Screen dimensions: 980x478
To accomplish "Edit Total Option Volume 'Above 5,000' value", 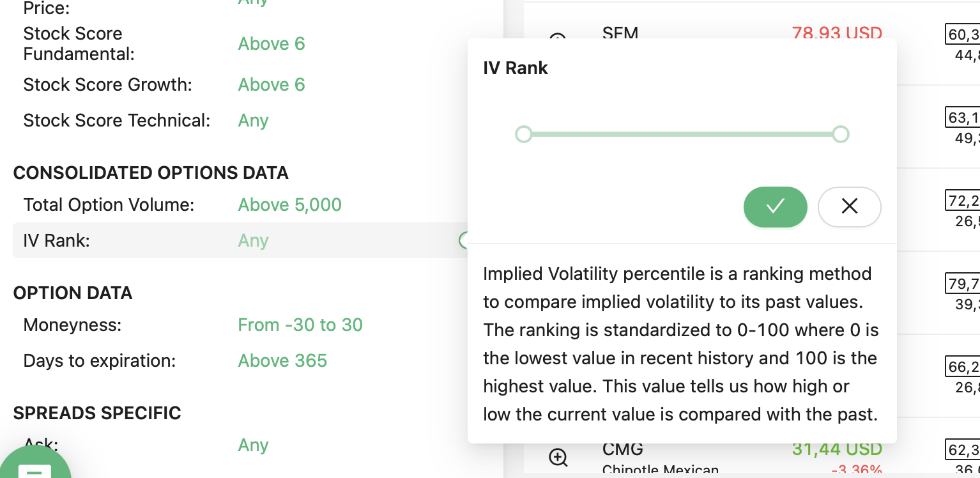I will click(289, 204).
